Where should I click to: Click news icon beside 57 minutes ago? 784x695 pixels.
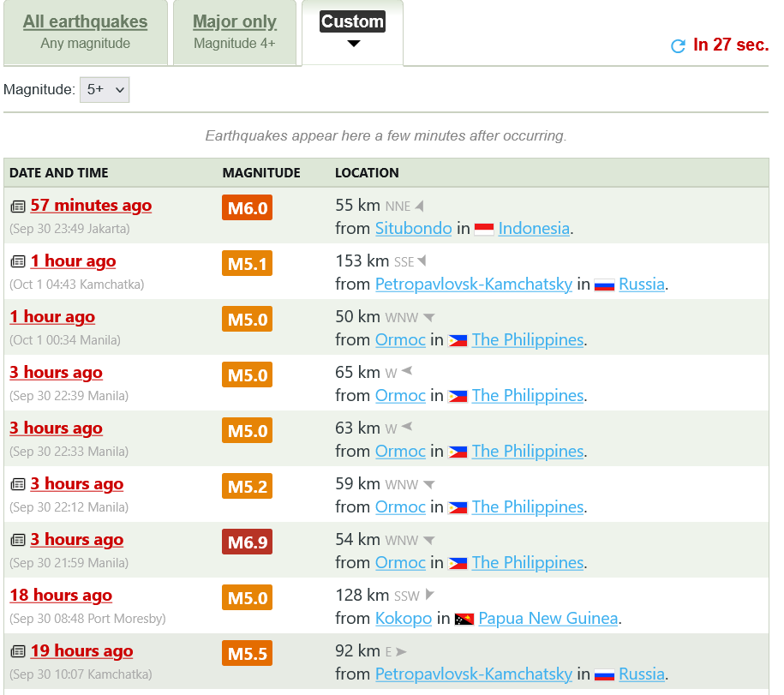pyautogui.click(x=18, y=207)
